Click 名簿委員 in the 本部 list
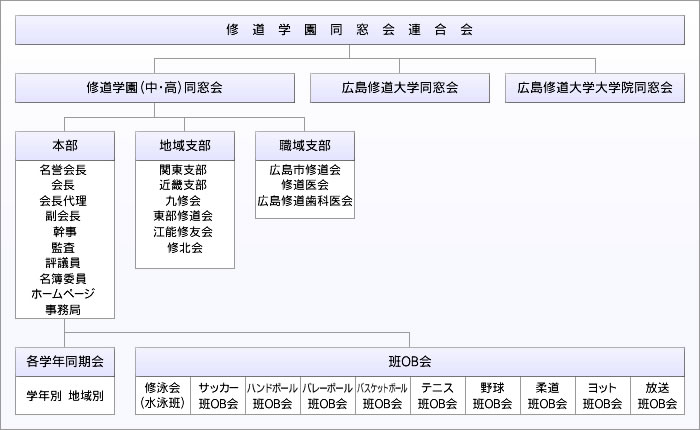 [x=63, y=279]
